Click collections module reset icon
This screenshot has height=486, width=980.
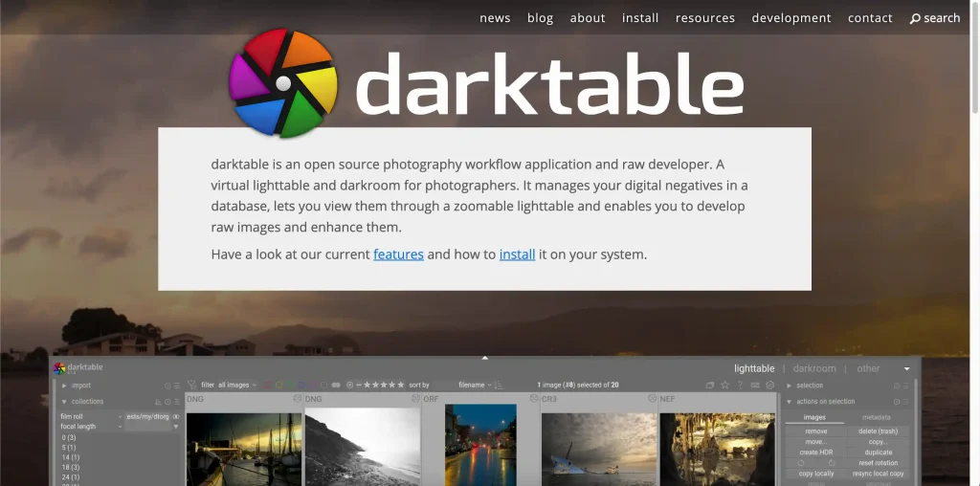[x=167, y=402]
